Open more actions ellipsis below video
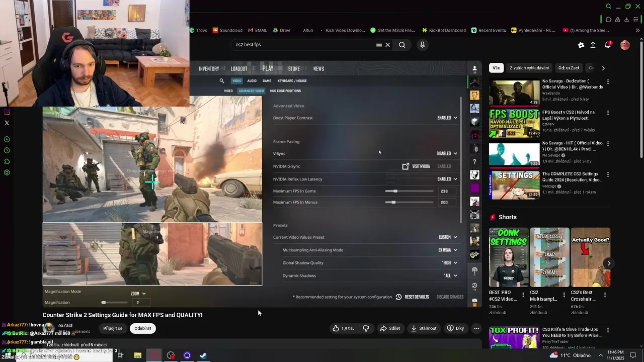This screenshot has height=362, width=644. tap(476, 328)
